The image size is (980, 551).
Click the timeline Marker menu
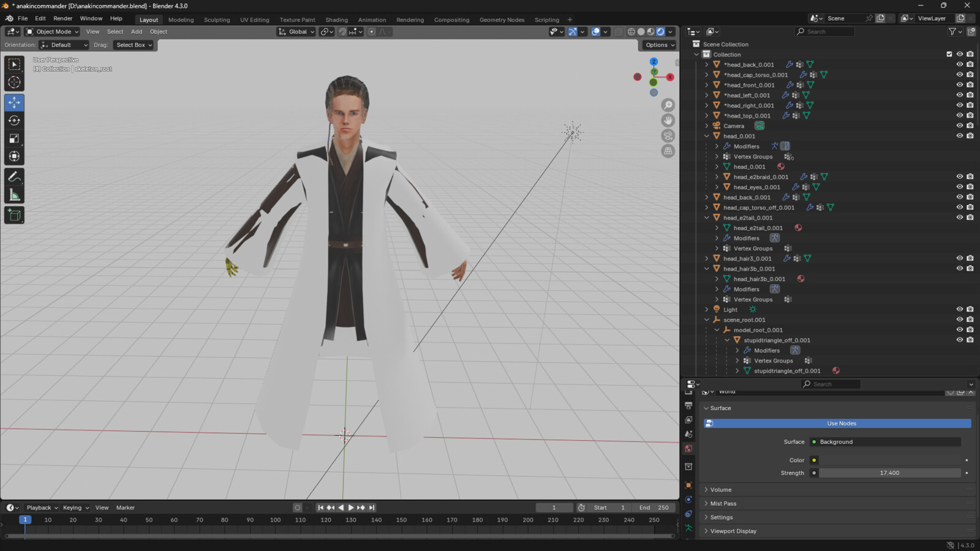126,508
